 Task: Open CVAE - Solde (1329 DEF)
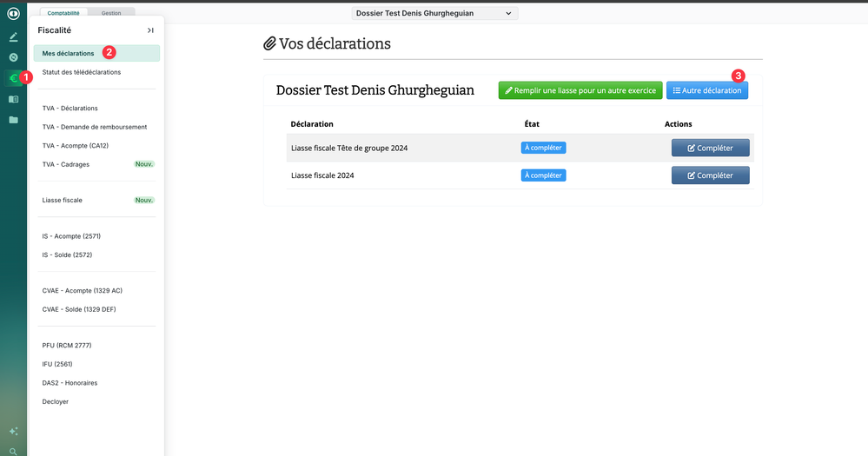tap(79, 309)
